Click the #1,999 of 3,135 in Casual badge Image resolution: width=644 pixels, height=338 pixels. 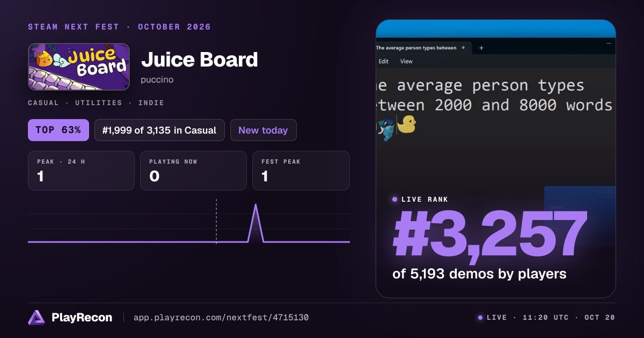[x=159, y=130]
